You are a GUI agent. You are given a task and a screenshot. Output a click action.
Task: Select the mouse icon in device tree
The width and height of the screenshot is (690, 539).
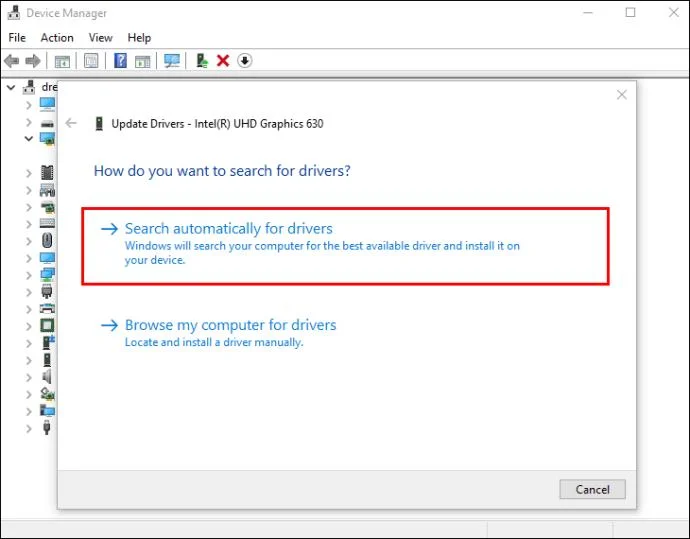coord(47,240)
